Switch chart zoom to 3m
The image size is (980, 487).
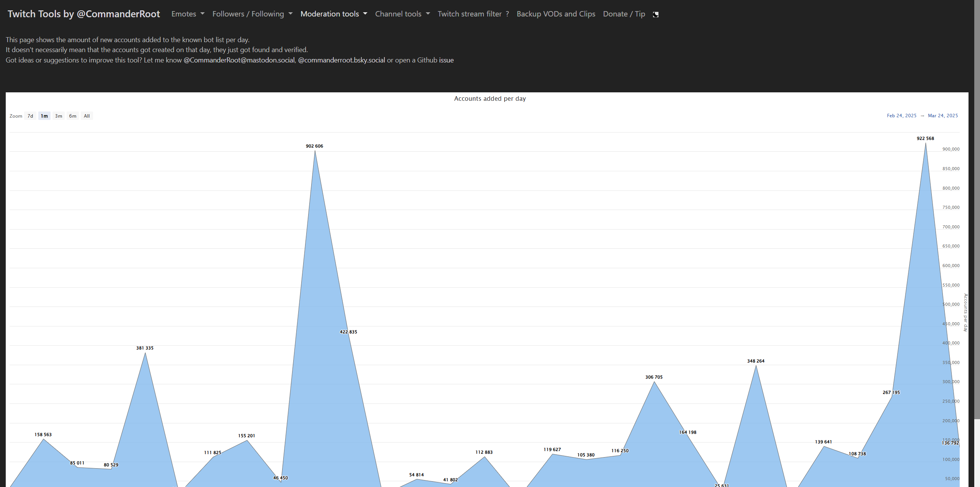(x=59, y=116)
